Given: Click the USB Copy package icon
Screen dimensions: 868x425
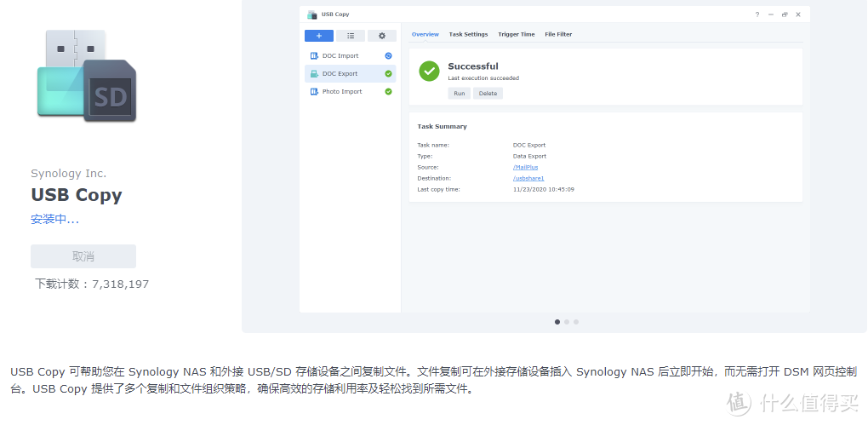Looking at the screenshot, I should pos(87,76).
